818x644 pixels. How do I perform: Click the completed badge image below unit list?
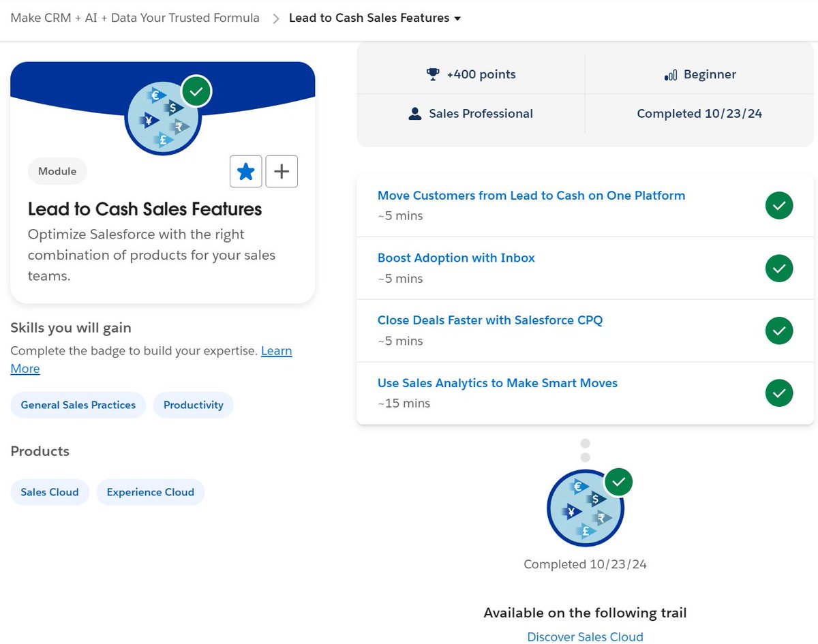(x=586, y=508)
